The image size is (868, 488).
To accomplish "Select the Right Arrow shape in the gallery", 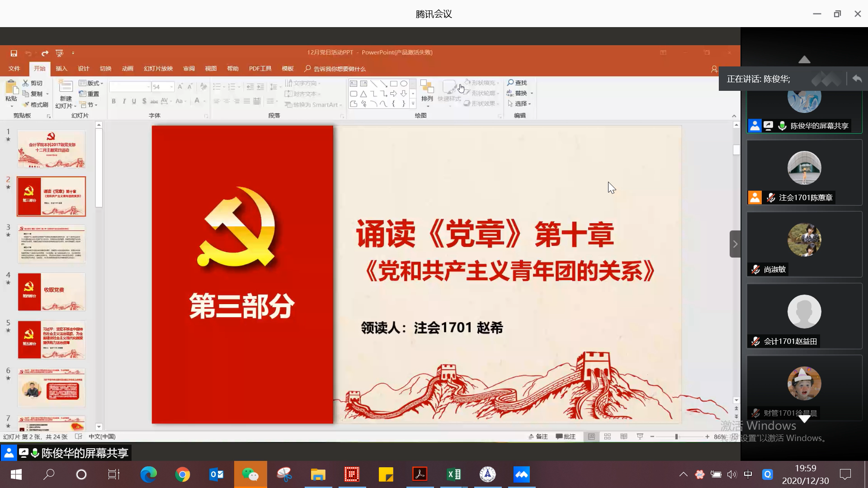I will (393, 94).
